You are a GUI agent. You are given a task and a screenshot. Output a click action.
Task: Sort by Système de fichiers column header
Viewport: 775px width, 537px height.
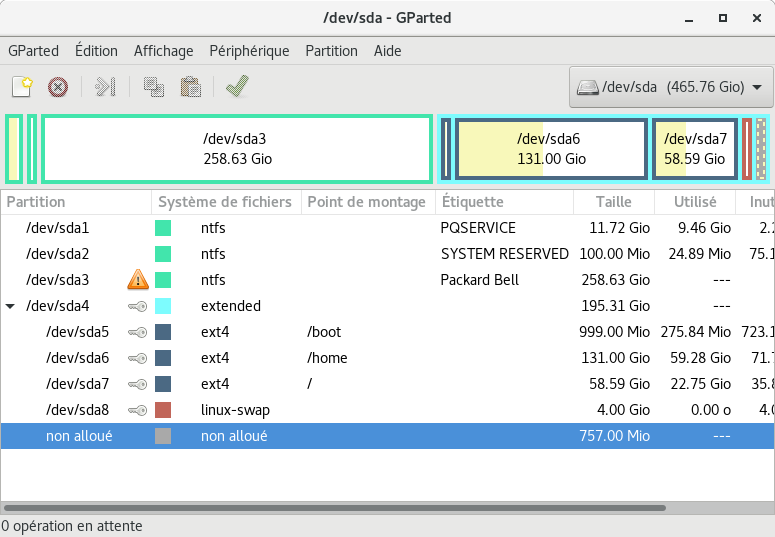click(x=225, y=202)
